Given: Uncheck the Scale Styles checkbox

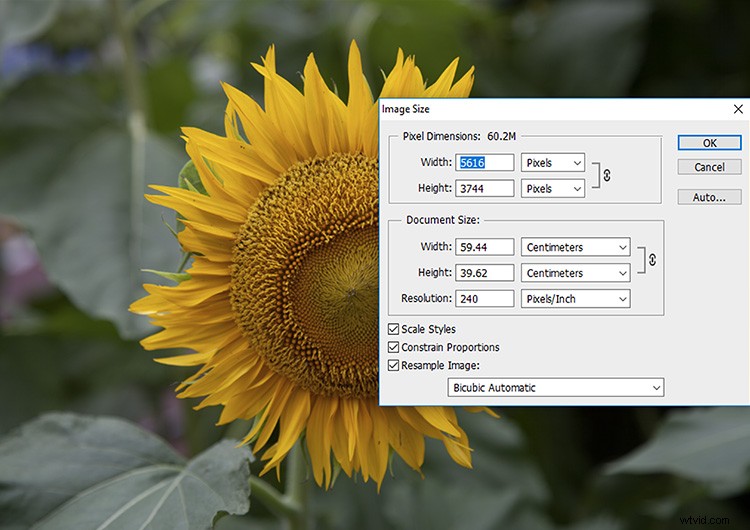Looking at the screenshot, I should pos(393,329).
